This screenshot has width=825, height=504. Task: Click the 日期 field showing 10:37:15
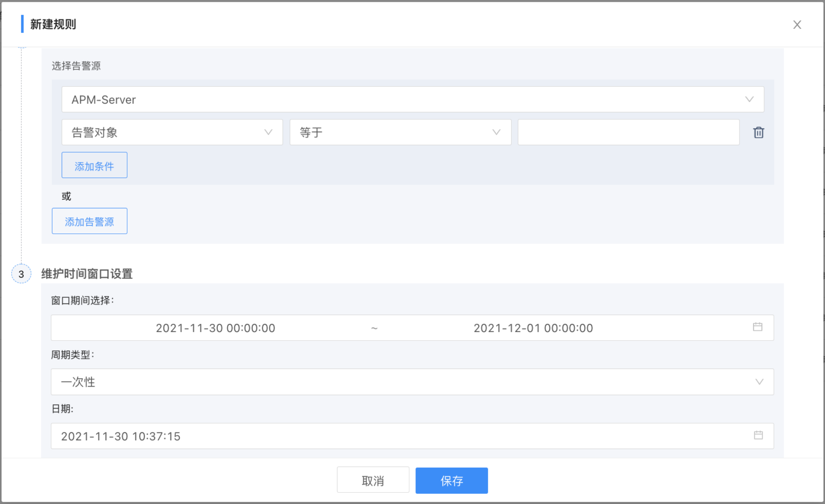pyautogui.click(x=121, y=436)
